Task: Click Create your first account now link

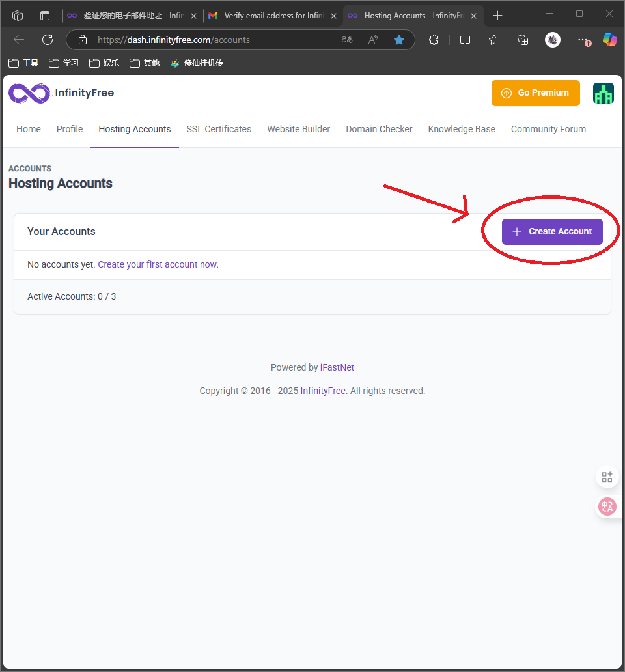Action: [x=158, y=264]
